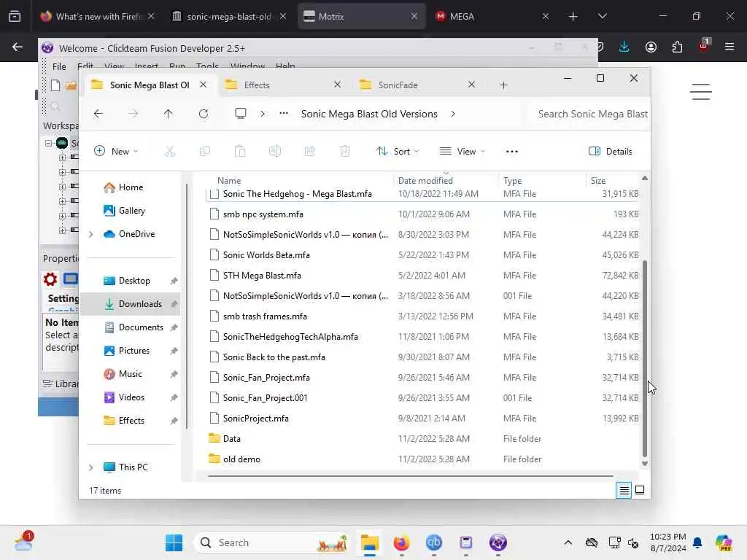Viewport: 747px width, 560px height.
Task: Select STH Mega Blast.mfa file
Action: [x=422, y=275]
